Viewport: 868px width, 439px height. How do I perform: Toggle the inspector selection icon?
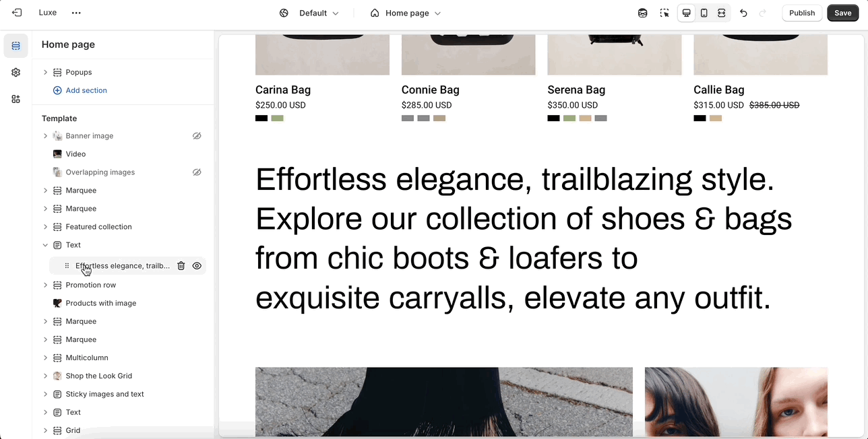664,13
